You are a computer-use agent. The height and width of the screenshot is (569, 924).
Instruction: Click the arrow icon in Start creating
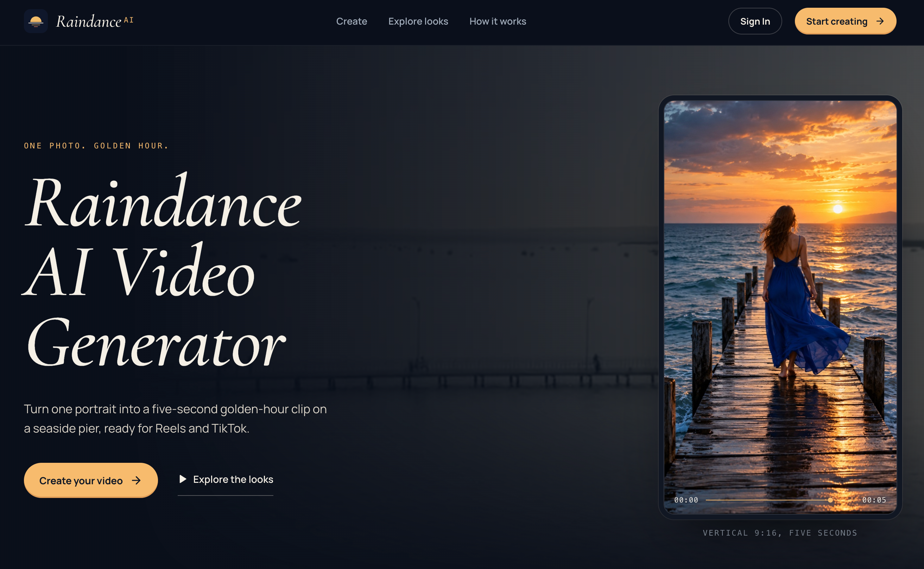click(x=880, y=21)
